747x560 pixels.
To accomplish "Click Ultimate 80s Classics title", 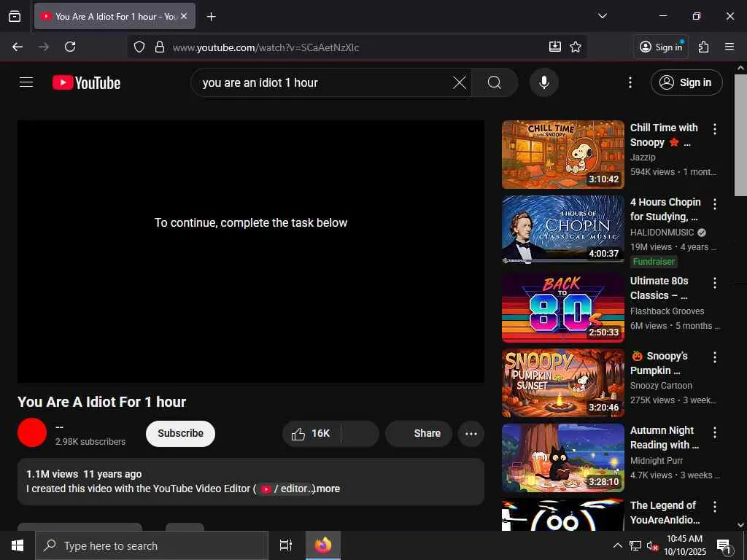I will click(x=659, y=288).
